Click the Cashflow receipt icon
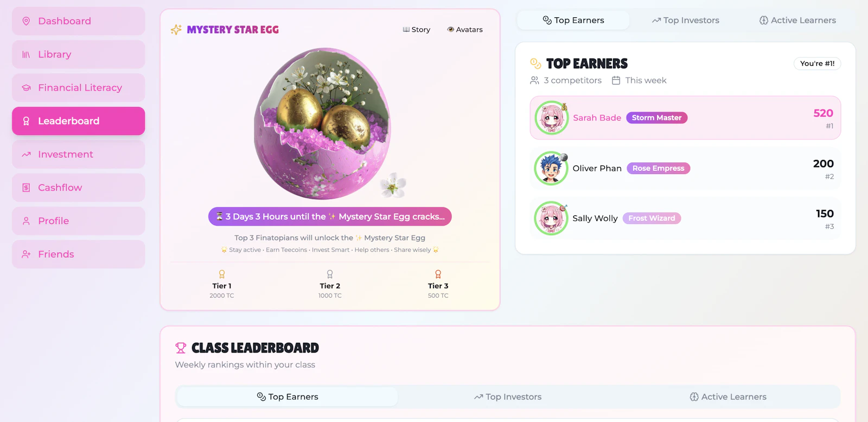 coord(26,188)
